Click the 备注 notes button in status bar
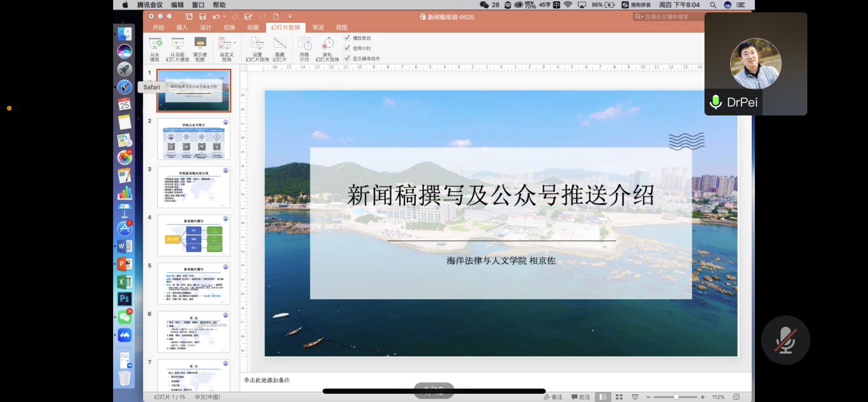The width and height of the screenshot is (868, 402). click(553, 397)
